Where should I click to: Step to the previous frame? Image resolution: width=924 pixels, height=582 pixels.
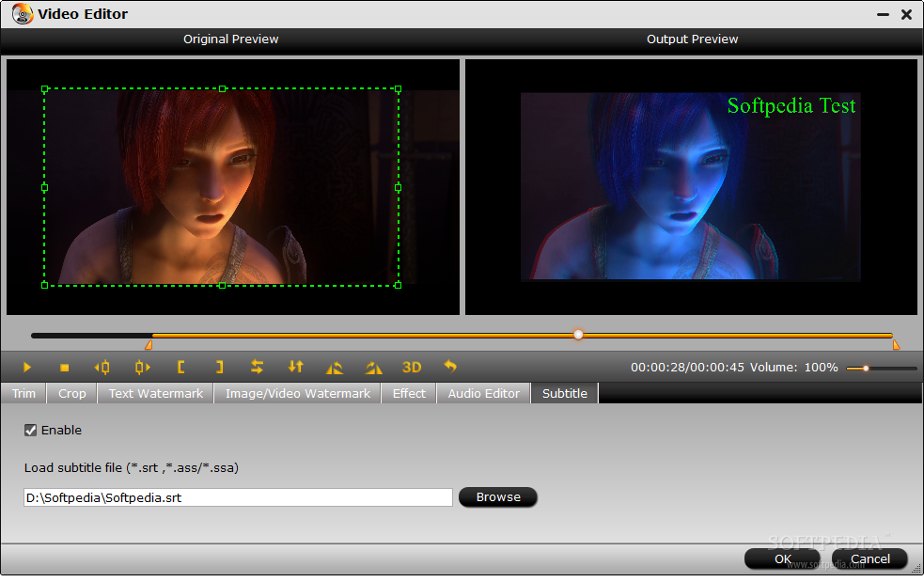102,368
